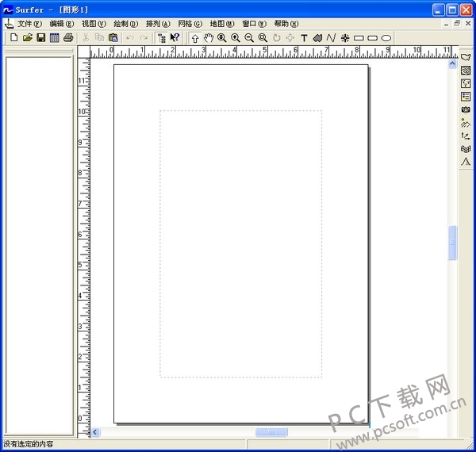Open a new worksheet window
Image resolution: width=476 pixels, height=452 pixels.
(55, 38)
